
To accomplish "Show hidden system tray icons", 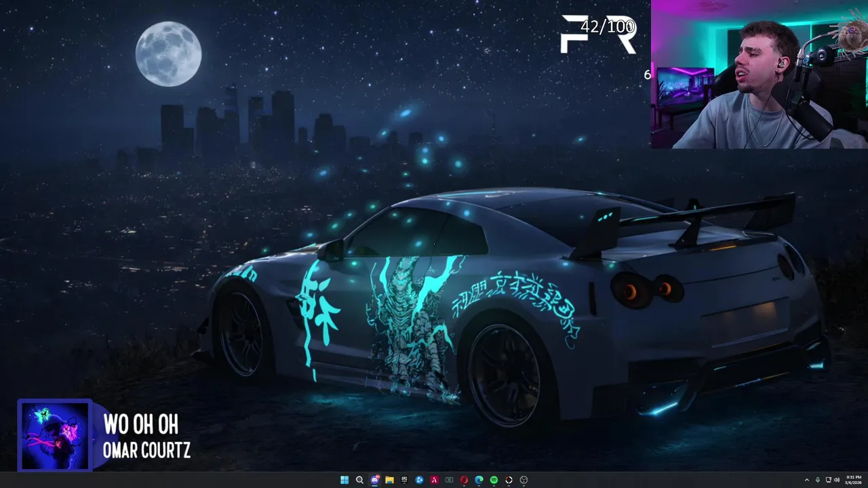I will (806, 480).
